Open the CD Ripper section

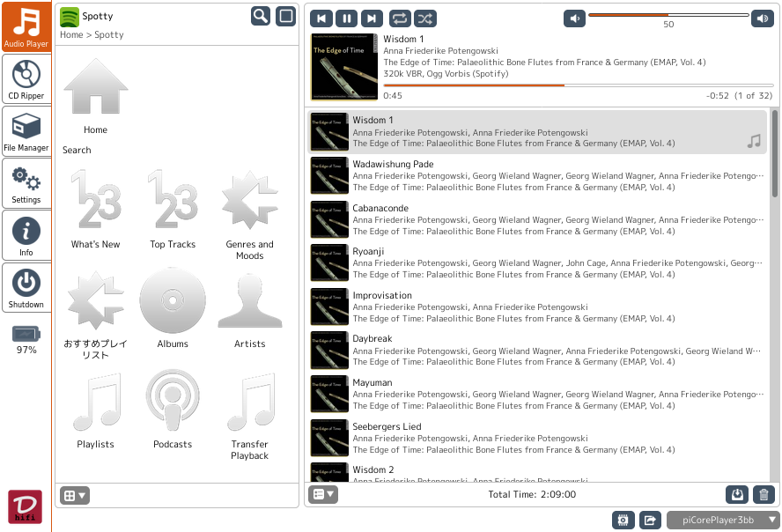[x=26, y=78]
